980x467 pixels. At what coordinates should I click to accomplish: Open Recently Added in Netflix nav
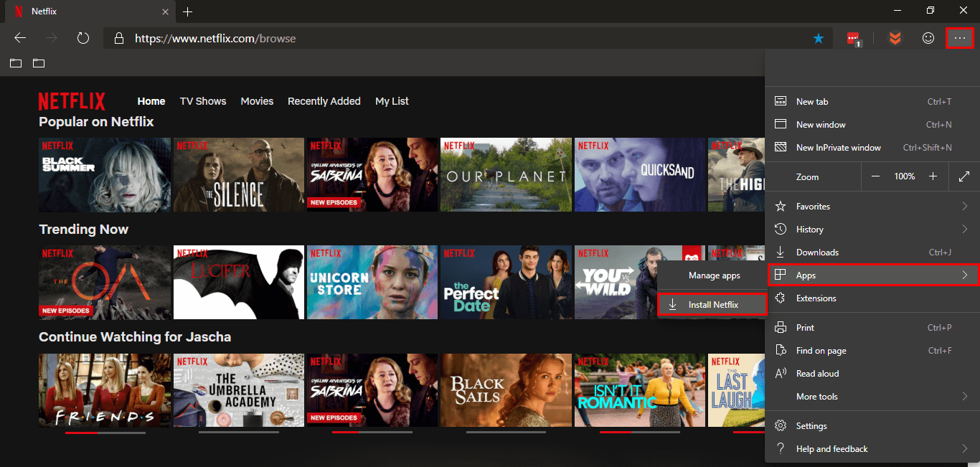[324, 101]
